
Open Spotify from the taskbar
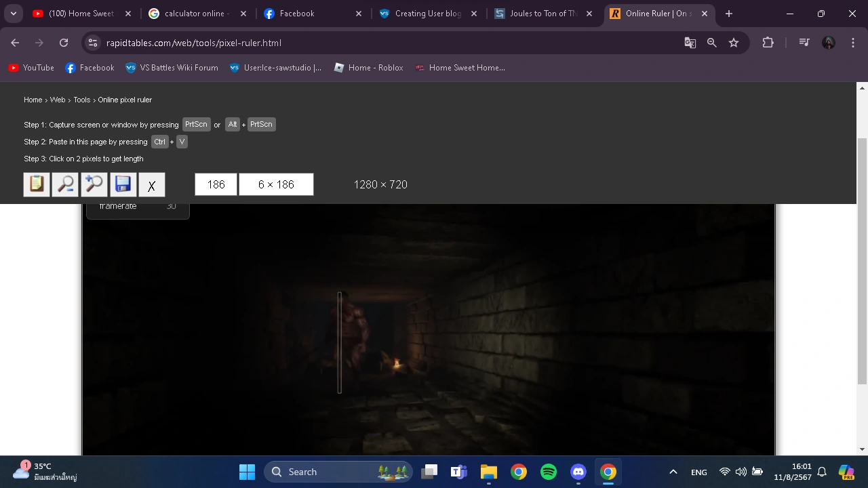[549, 472]
